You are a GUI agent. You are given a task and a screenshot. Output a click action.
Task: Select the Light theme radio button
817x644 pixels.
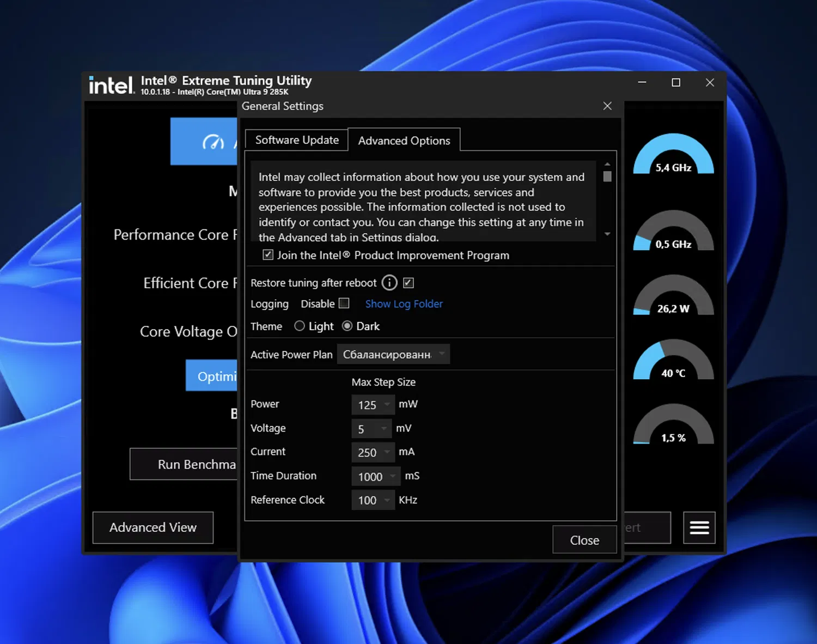point(300,326)
